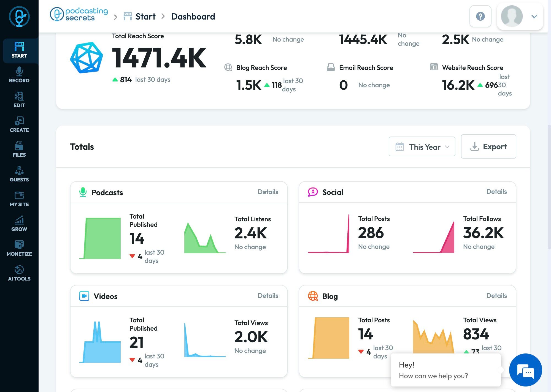Open Monetize in the sidebar
The height and width of the screenshot is (392, 551).
pyautogui.click(x=19, y=248)
